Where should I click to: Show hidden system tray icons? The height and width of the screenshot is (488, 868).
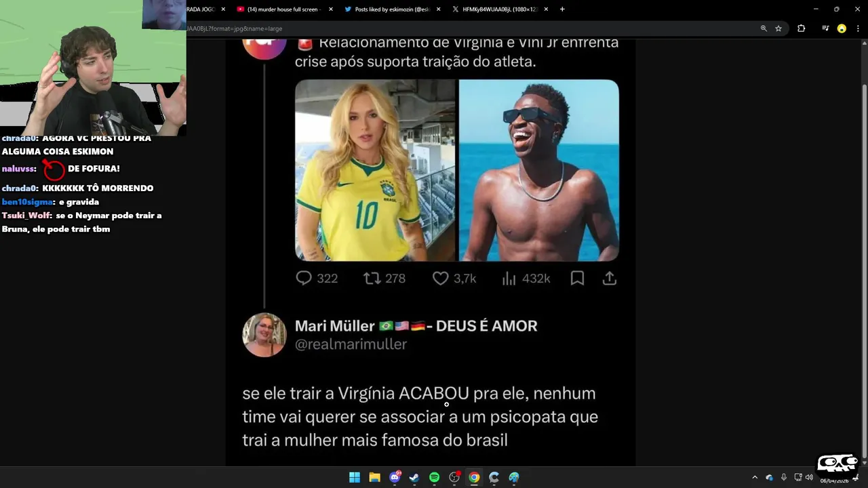point(755,478)
